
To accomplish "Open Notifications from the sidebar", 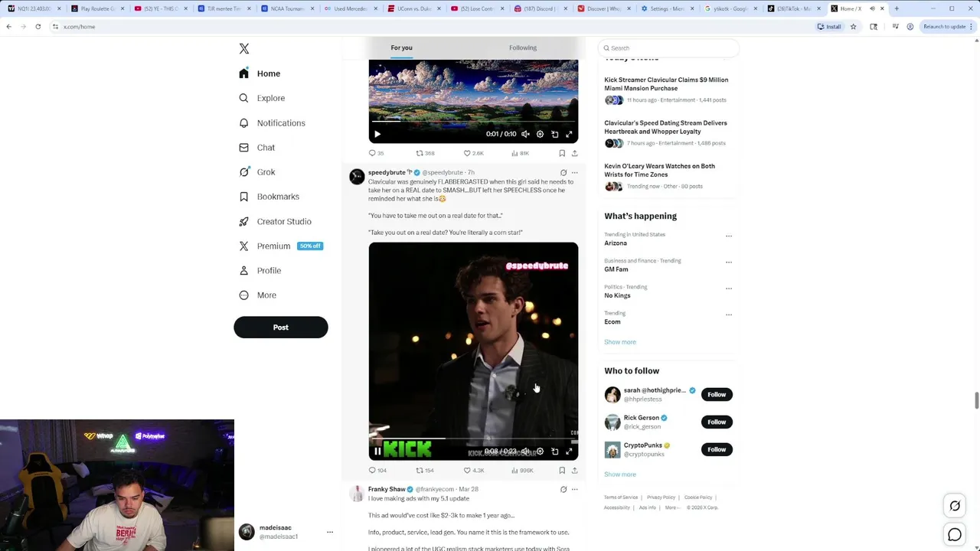I will pyautogui.click(x=272, y=122).
